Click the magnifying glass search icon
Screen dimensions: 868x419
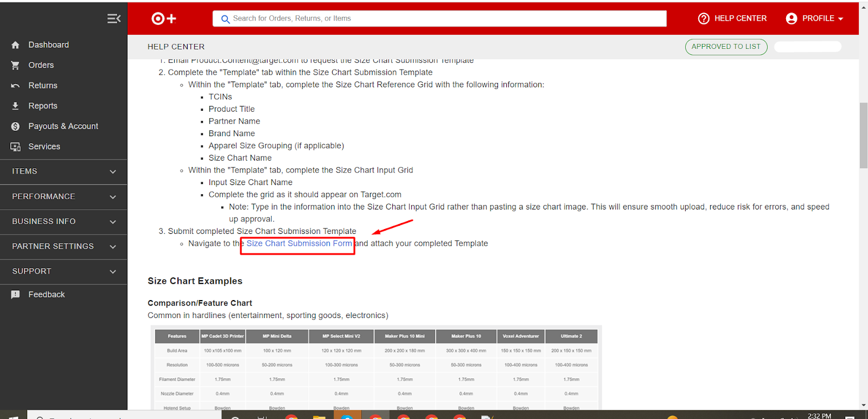click(225, 19)
